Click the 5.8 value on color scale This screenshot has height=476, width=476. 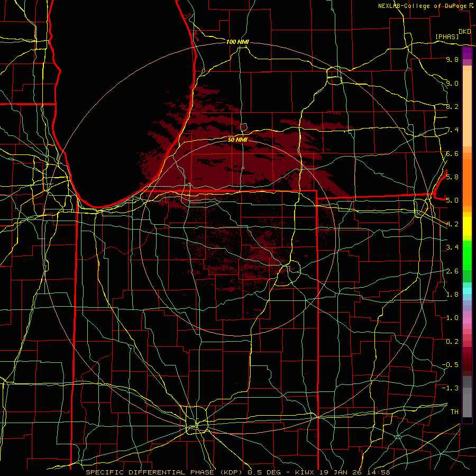[452, 177]
